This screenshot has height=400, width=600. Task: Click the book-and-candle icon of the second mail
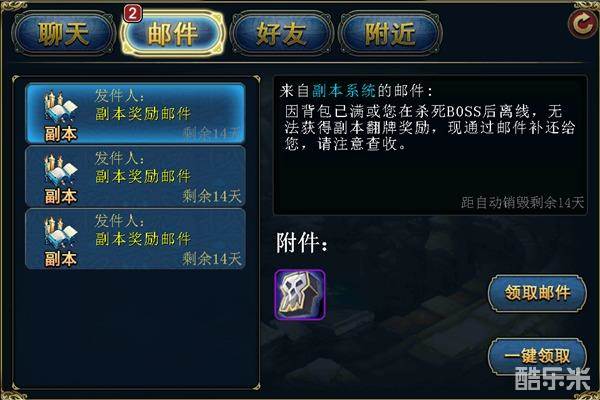[x=61, y=170]
